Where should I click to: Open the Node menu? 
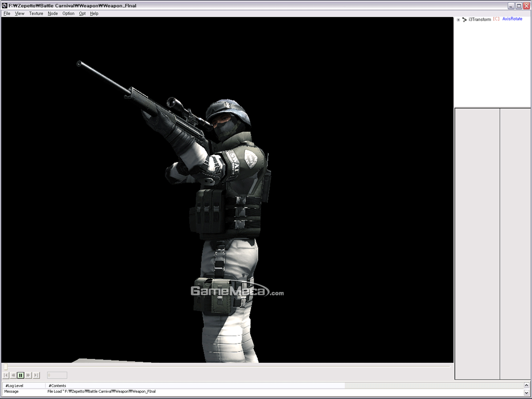click(x=53, y=13)
